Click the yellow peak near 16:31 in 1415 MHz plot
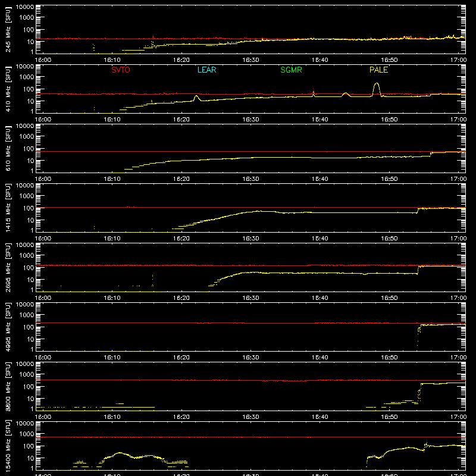The width and height of the screenshot is (476, 476). coord(259,211)
